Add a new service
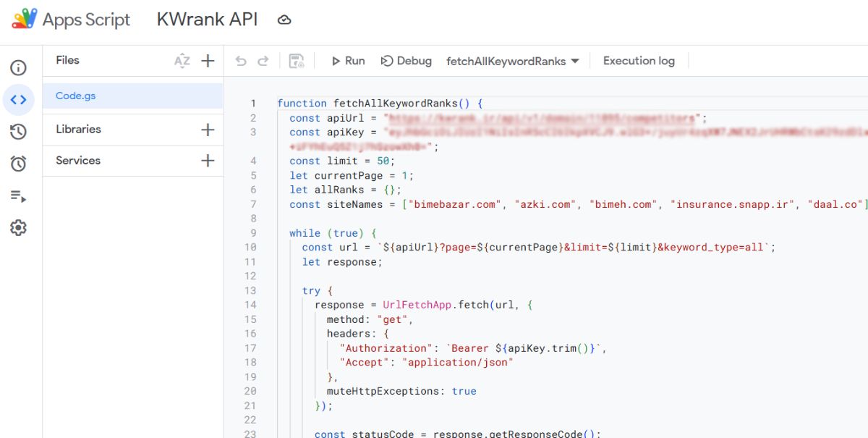Screen dimensions: 868x438 (x=208, y=160)
